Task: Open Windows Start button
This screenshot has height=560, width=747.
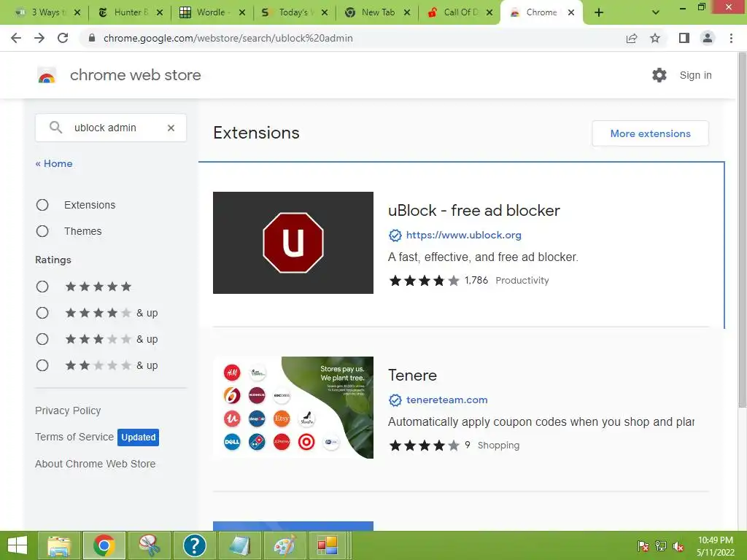Action: 18,545
